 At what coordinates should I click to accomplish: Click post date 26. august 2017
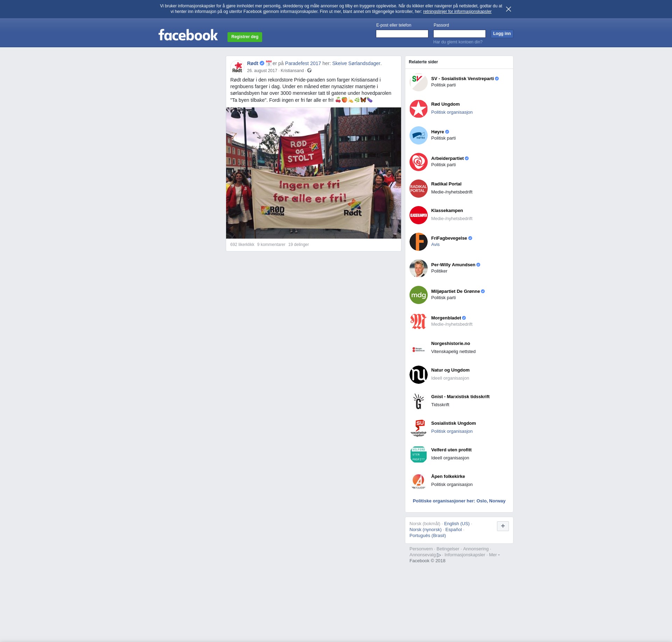point(262,71)
